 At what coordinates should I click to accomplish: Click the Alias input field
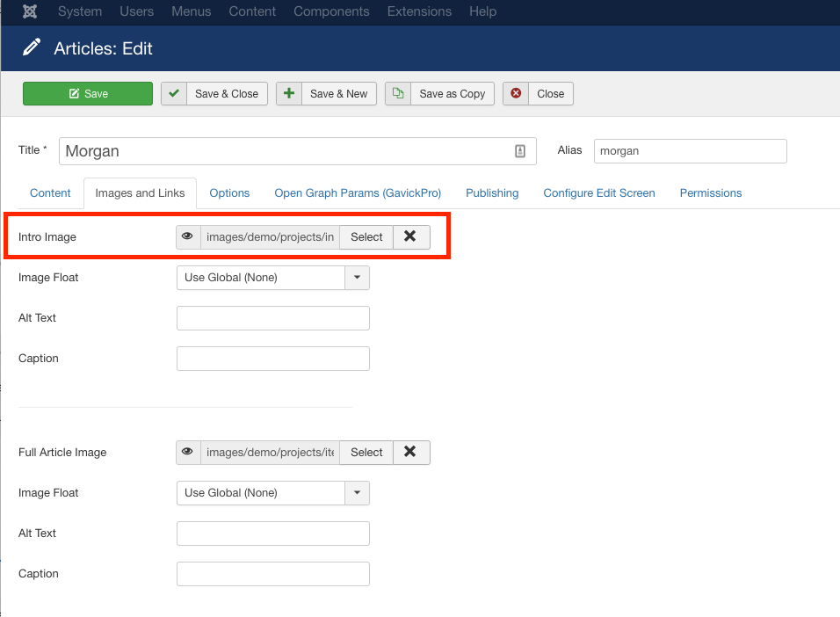[x=690, y=151]
